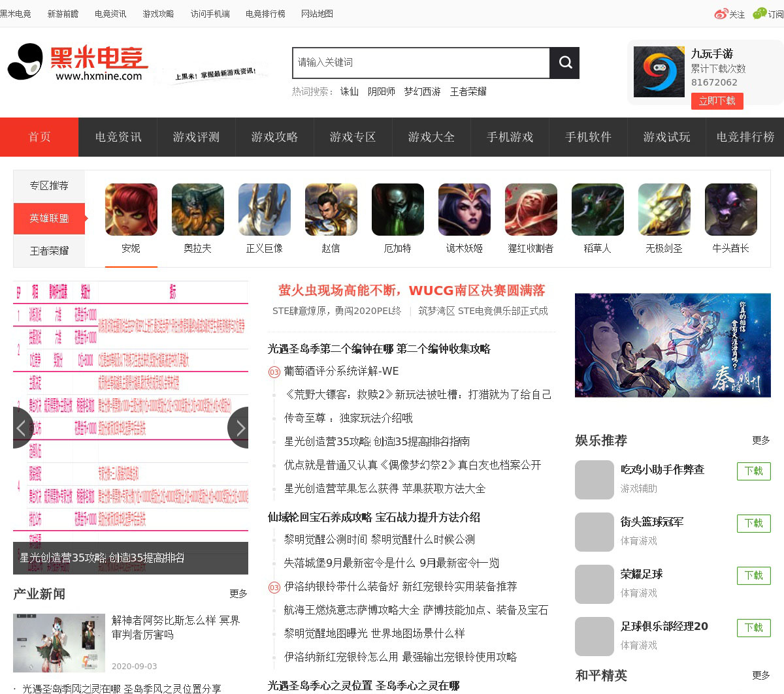Select the 诡术妖姬 hero avatar
Screen dimensions: 784x694
(x=464, y=210)
